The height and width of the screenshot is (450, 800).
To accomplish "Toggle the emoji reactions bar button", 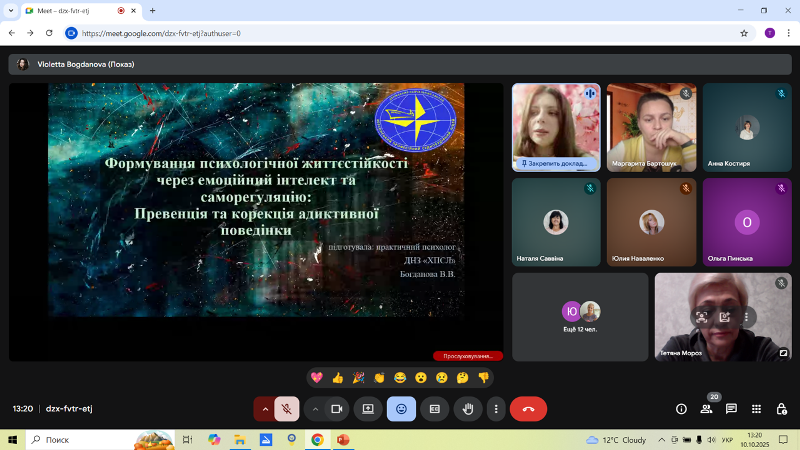I will coord(401,409).
